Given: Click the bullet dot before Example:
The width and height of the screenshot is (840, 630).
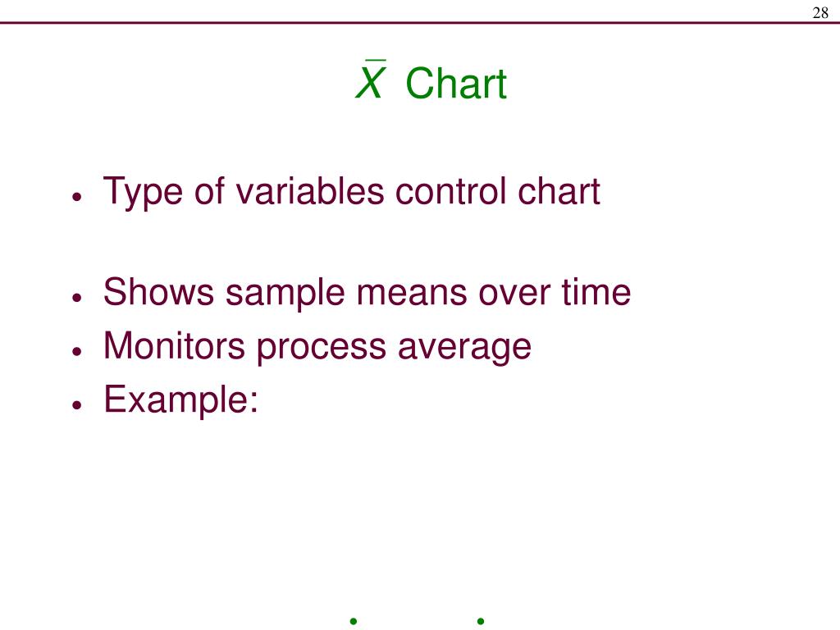Looking at the screenshot, I should coord(77,405).
